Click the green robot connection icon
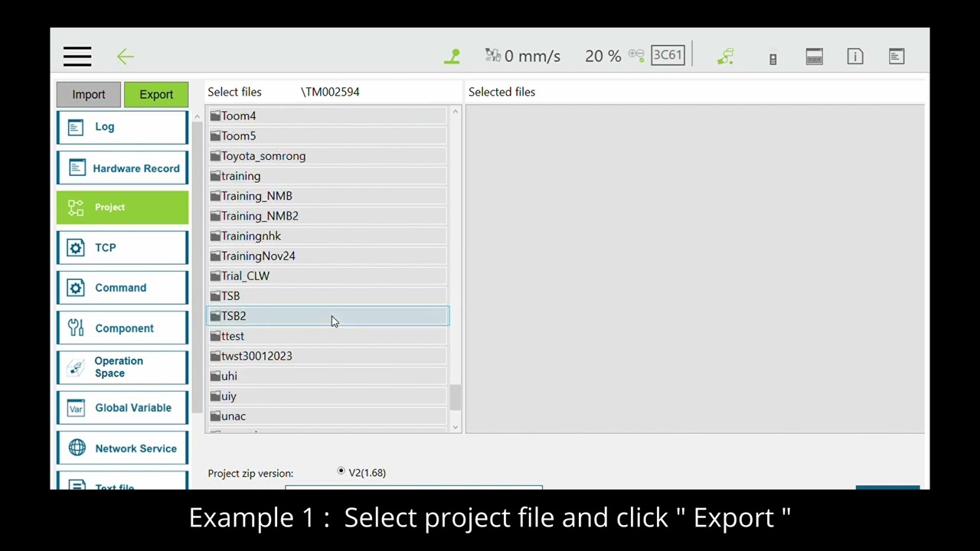 click(x=726, y=56)
